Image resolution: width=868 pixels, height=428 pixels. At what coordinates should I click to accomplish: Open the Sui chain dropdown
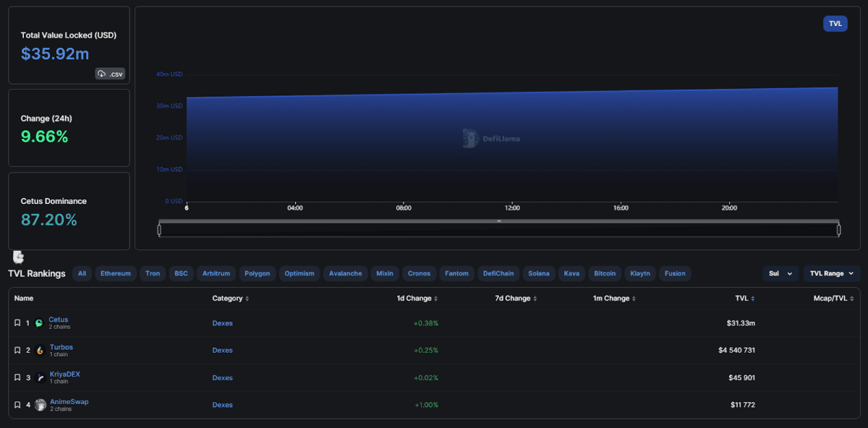[x=780, y=273]
